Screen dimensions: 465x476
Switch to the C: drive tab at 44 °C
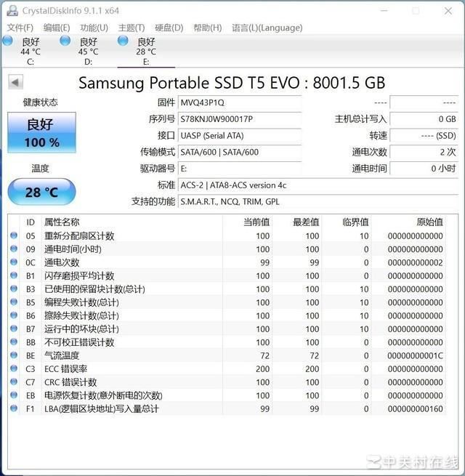coord(31,51)
